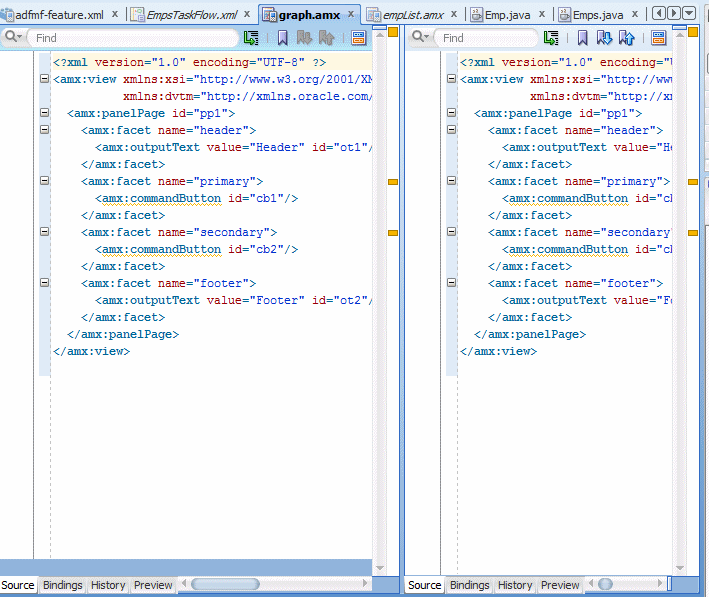The height and width of the screenshot is (597, 709).
Task: Click commandButton cb1 line in left editor
Action: [x=196, y=198]
